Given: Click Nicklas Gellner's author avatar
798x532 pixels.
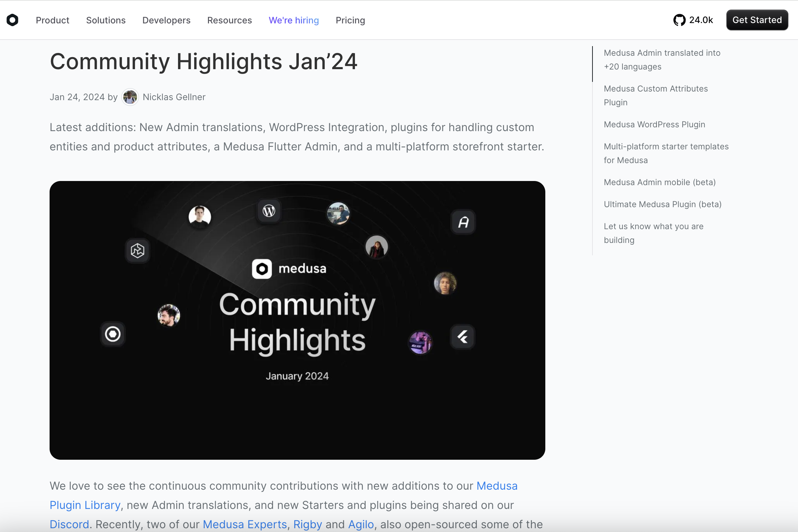Looking at the screenshot, I should click(x=130, y=97).
